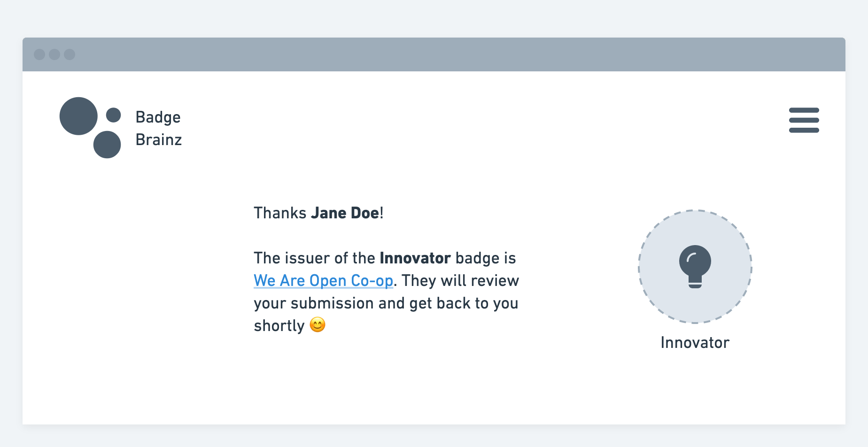Click the word 'Thanks' in the greeting
868x447 pixels.
[280, 213]
